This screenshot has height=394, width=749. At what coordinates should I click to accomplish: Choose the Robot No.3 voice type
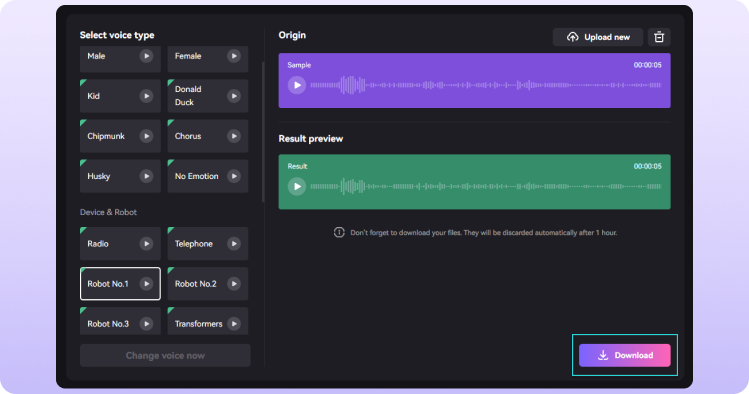[120, 321]
